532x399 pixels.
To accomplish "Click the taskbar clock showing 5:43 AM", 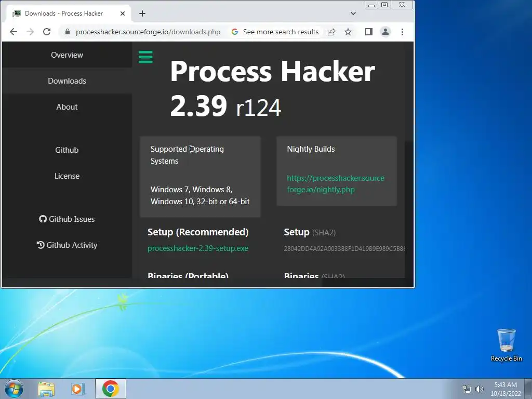I will [506, 389].
